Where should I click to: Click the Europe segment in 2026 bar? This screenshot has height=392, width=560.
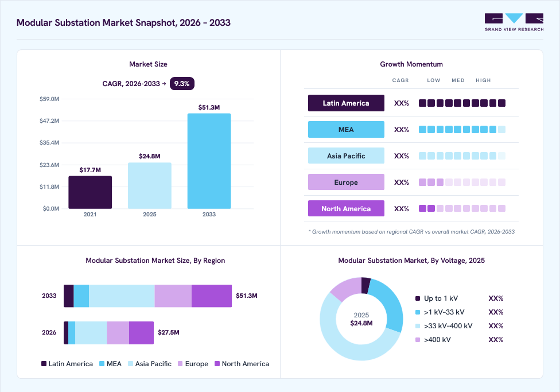[118, 333]
